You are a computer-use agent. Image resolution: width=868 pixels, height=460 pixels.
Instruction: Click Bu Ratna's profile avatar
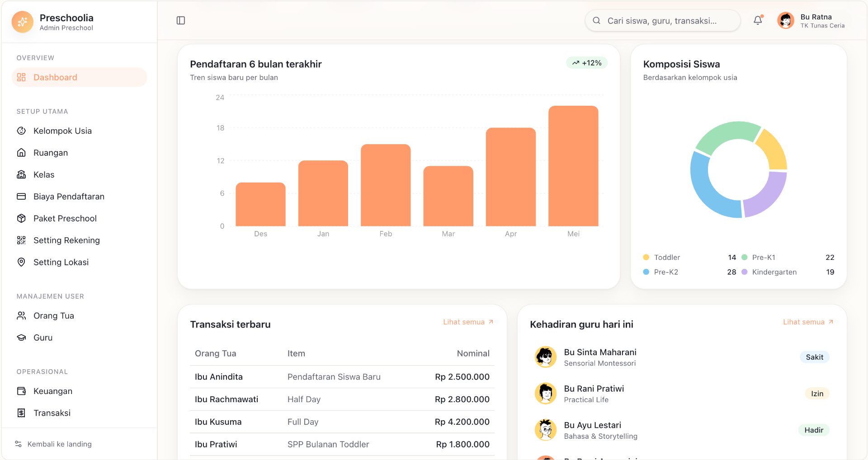coord(786,20)
